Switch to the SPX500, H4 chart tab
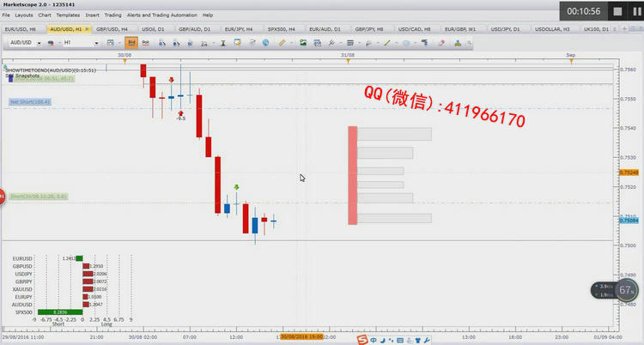644x345 pixels. click(282, 29)
